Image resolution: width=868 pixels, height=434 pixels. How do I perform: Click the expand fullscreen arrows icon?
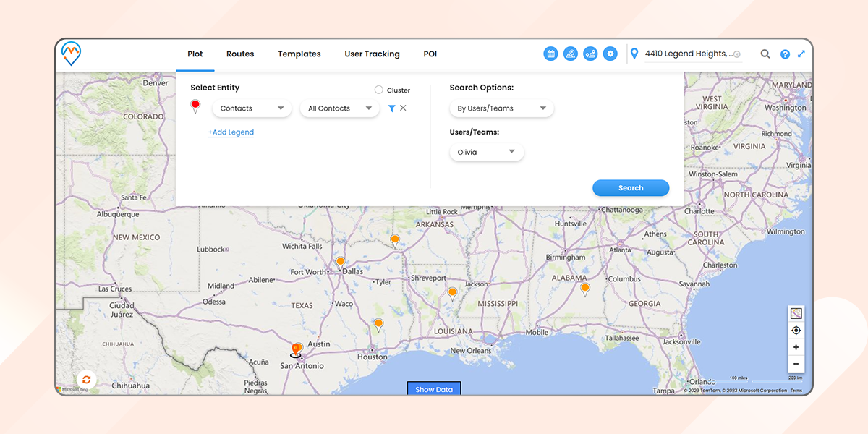[x=801, y=54]
